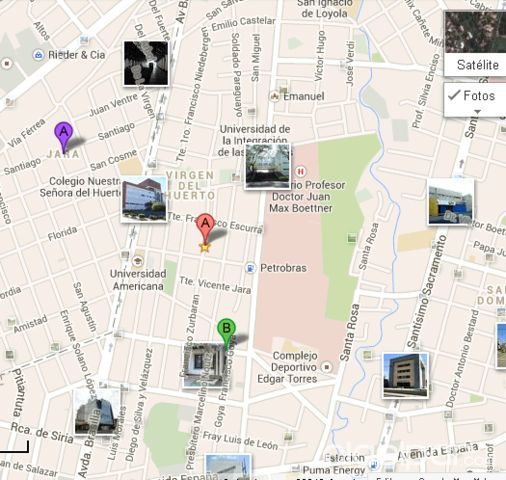506x480 pixels.
Task: Click the purple A map marker
Action: point(63,137)
